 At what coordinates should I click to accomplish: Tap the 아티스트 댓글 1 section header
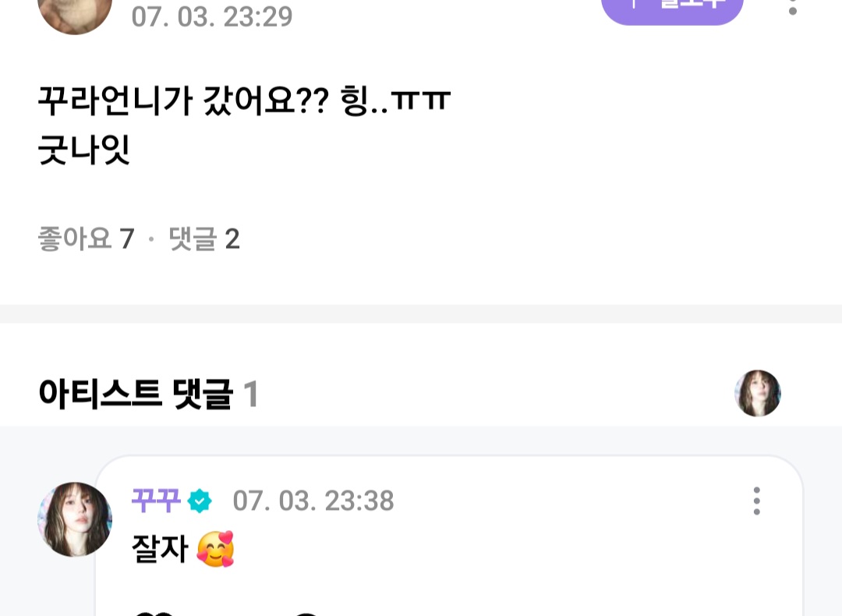[x=149, y=394]
